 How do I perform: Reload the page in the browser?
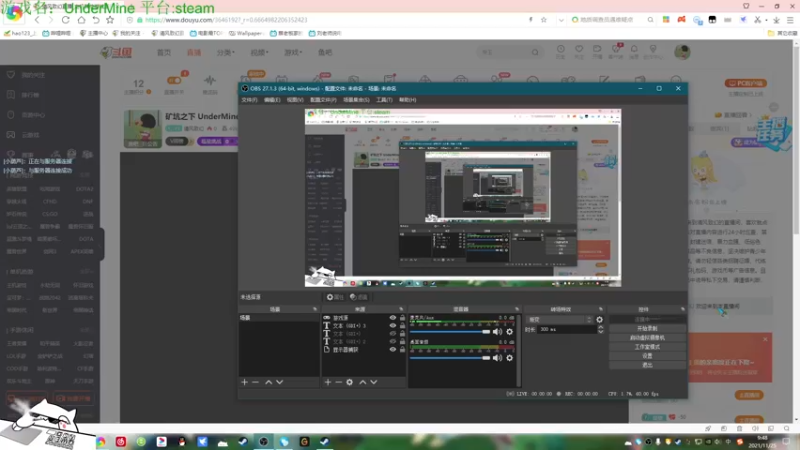click(65, 20)
